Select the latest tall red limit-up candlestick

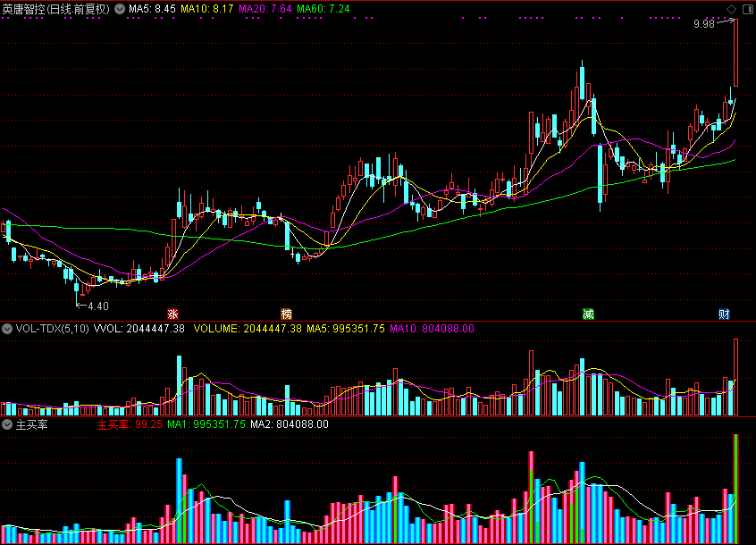[x=735, y=53]
